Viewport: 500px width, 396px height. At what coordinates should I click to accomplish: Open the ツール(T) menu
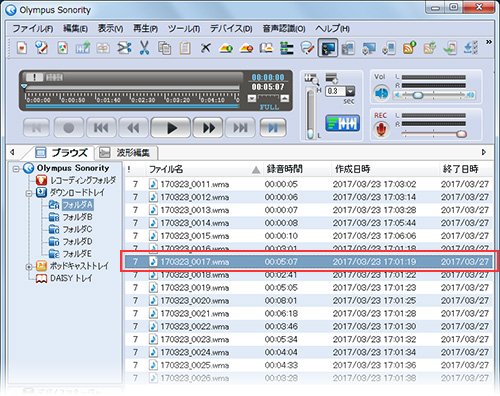click(x=184, y=29)
